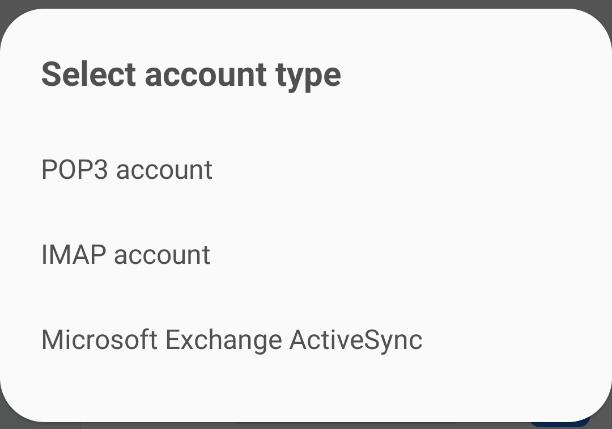612x429 pixels.
Task: Click the word 'account' after POP3
Action: coord(165,170)
